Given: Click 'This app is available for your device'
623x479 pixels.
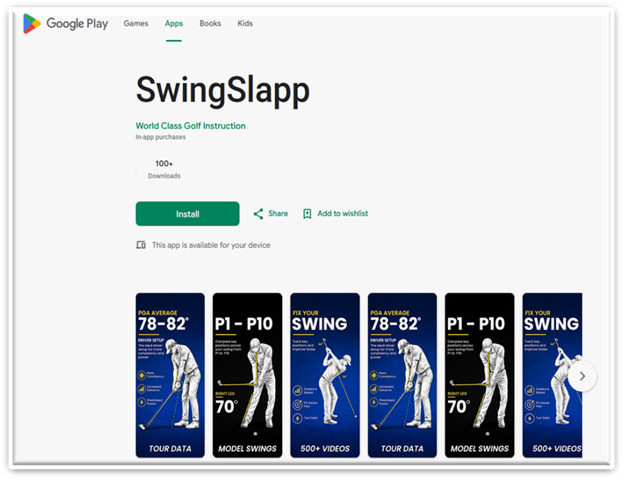Looking at the screenshot, I should (211, 245).
